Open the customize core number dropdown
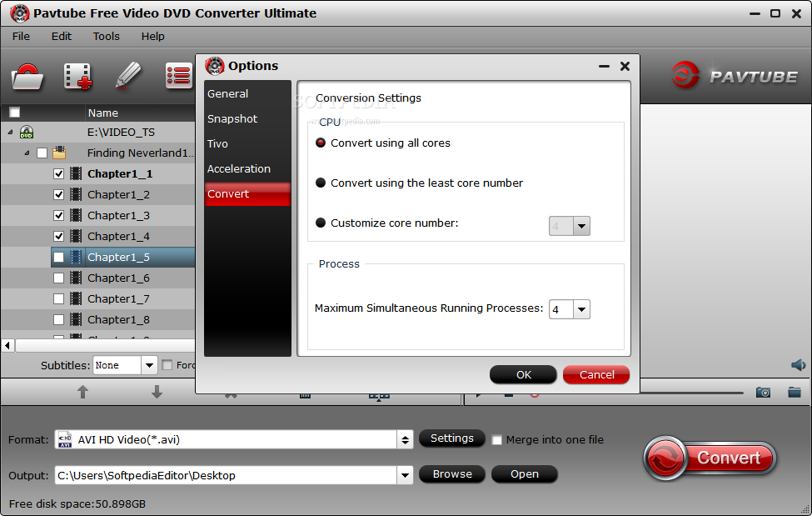This screenshot has width=812, height=516. [581, 226]
